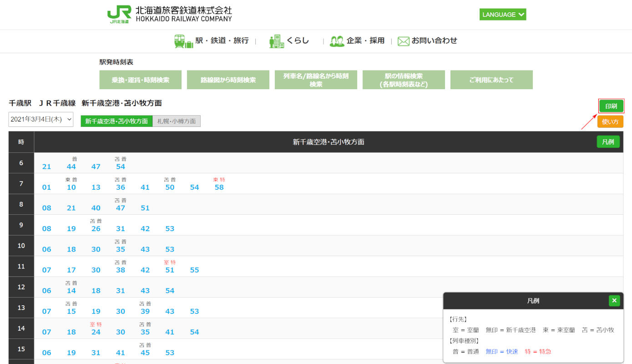Image resolution: width=632 pixels, height=364 pixels.
Task: Open 列車名/路線名から時刻検索
Action: 316,80
